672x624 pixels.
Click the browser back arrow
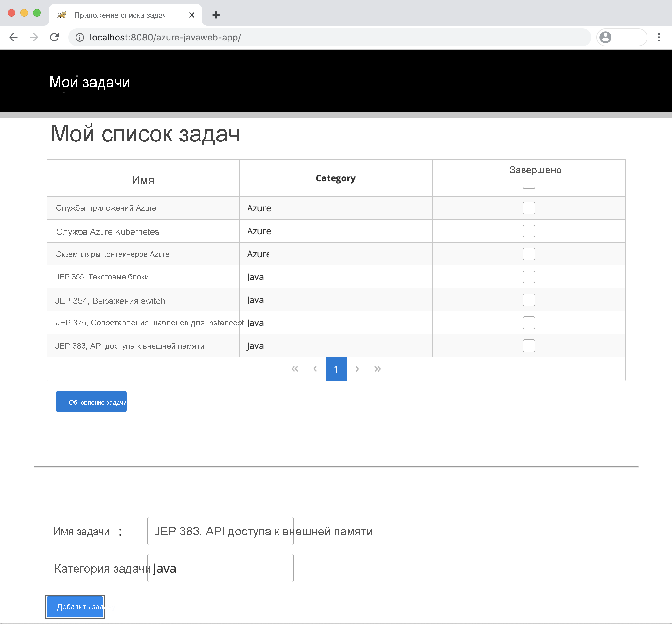(13, 37)
